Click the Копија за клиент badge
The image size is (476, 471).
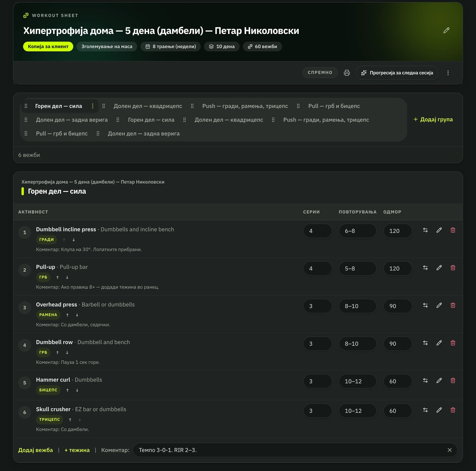[48, 47]
